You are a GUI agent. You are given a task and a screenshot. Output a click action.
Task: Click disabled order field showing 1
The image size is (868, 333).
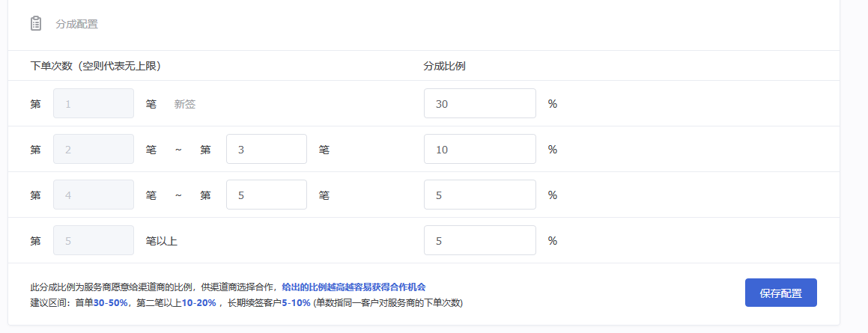coord(94,103)
